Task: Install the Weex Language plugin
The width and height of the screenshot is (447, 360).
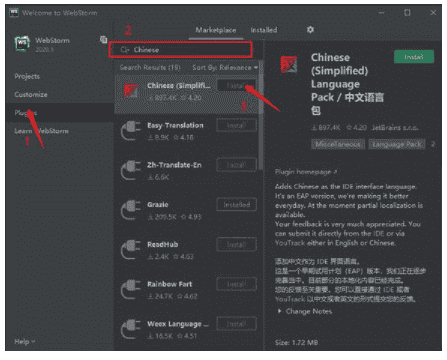Action: pos(237,324)
